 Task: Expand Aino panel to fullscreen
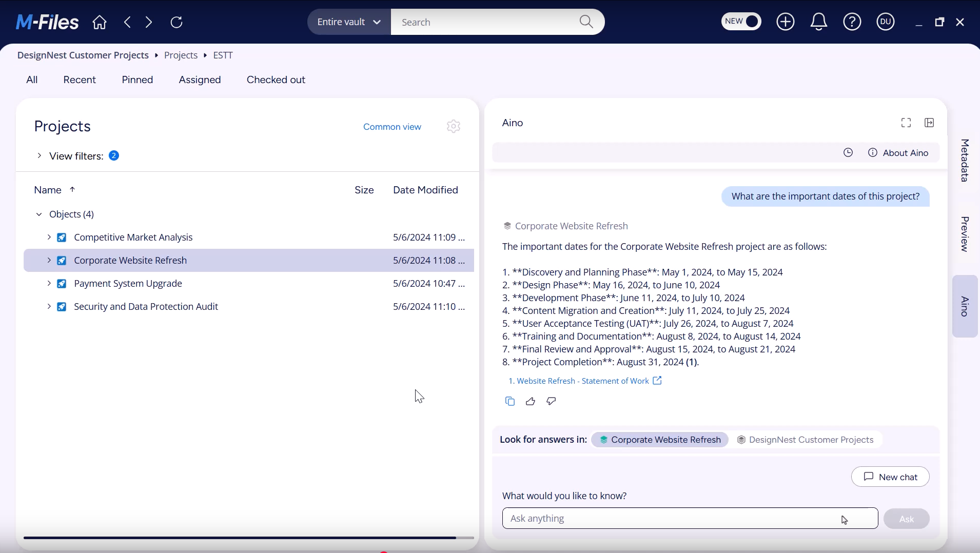[906, 123]
